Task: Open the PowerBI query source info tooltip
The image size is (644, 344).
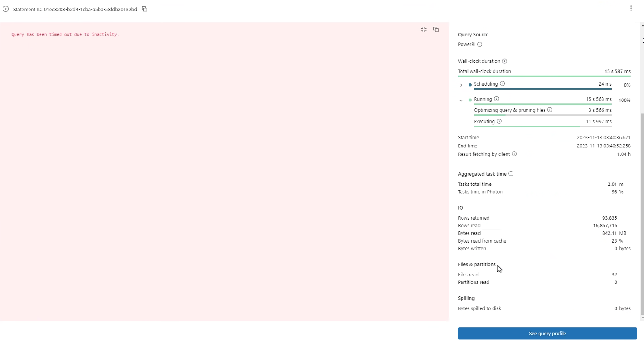Action: point(479,44)
